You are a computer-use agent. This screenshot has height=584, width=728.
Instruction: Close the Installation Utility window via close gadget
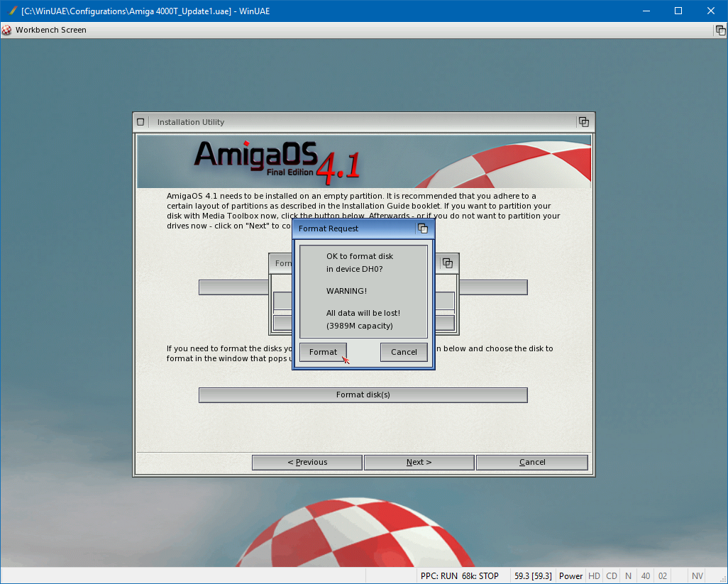click(140, 122)
